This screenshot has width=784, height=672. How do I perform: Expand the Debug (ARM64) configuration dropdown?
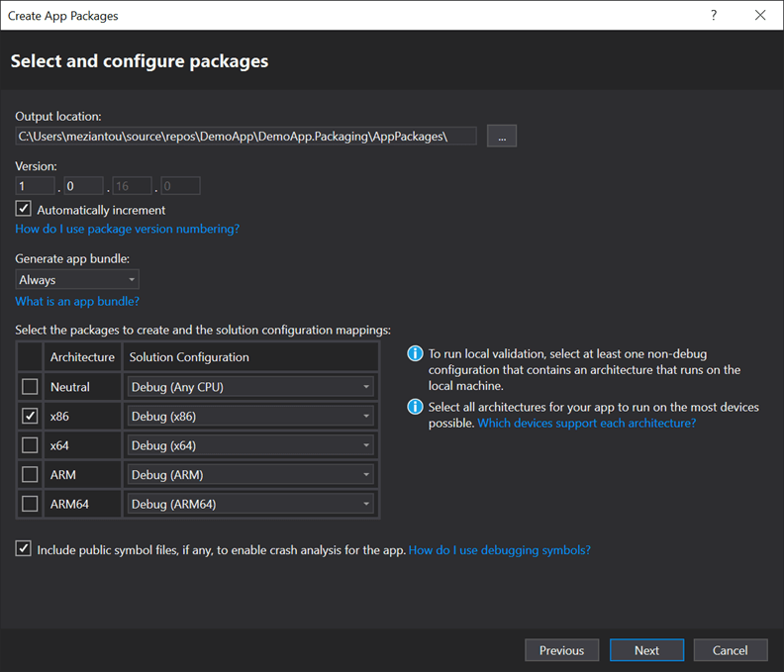point(250,505)
